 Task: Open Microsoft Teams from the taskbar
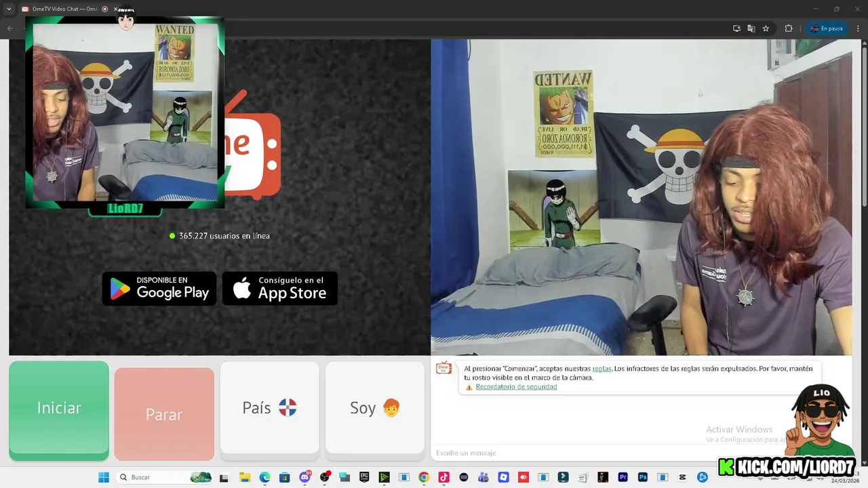coord(484,477)
